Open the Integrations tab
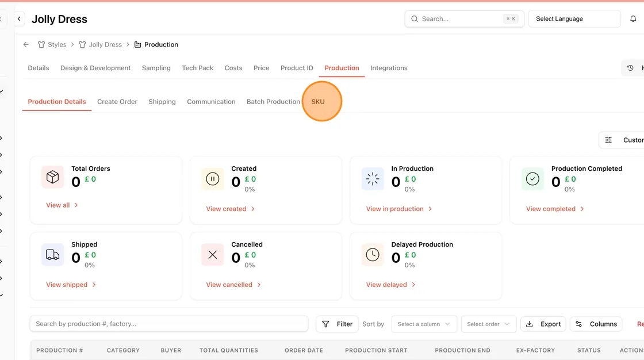This screenshot has height=360, width=644. point(389,68)
